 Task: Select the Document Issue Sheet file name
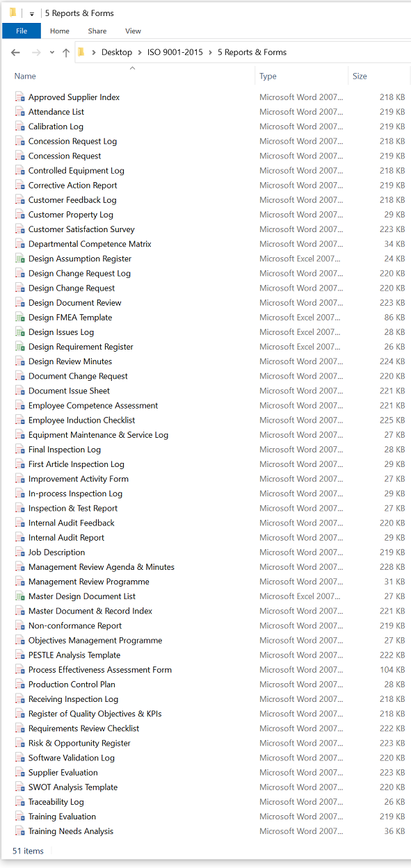(69, 391)
